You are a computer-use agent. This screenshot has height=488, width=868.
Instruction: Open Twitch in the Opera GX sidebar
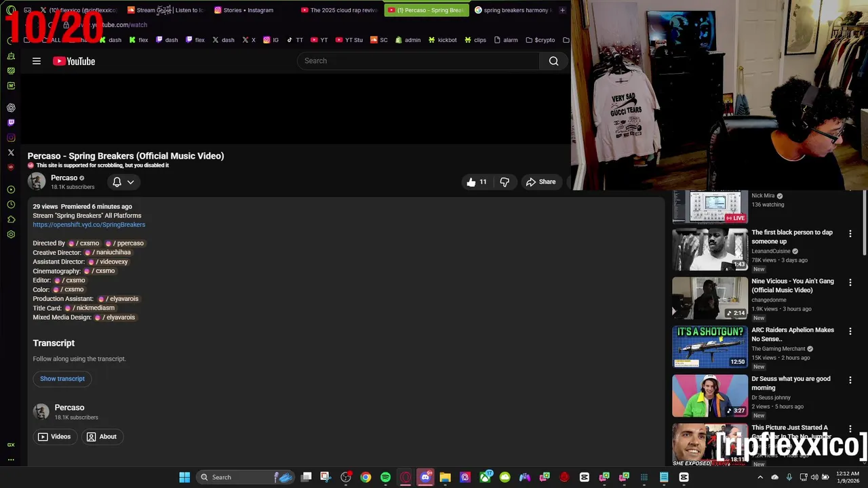(11, 123)
